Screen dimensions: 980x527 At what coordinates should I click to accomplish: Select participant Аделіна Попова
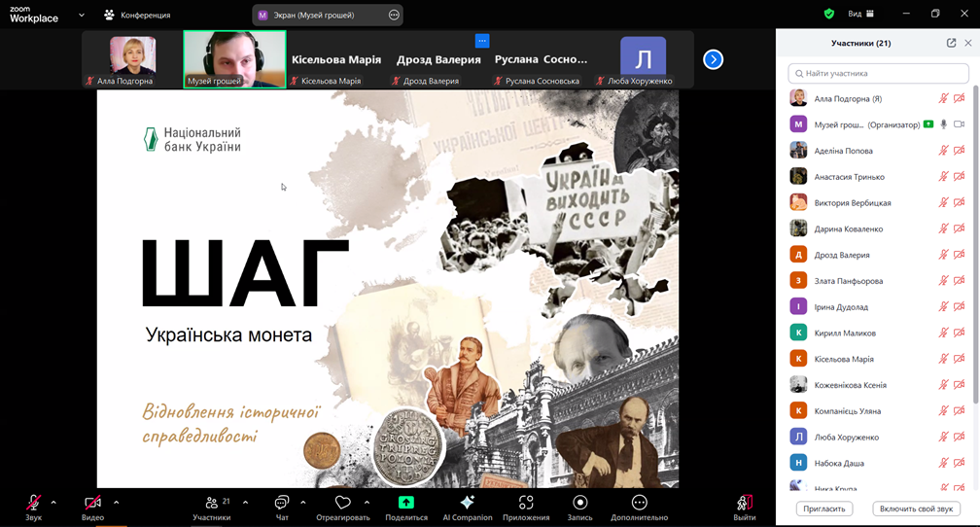click(x=878, y=151)
